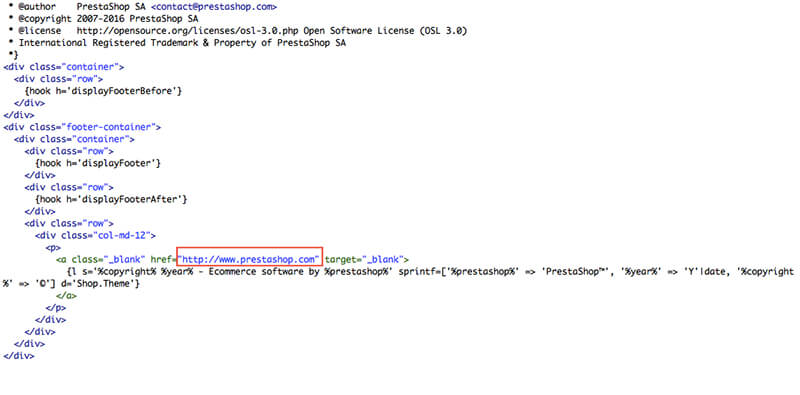
Task: Click the http://www.prestashop.com href value
Action: click(249, 259)
